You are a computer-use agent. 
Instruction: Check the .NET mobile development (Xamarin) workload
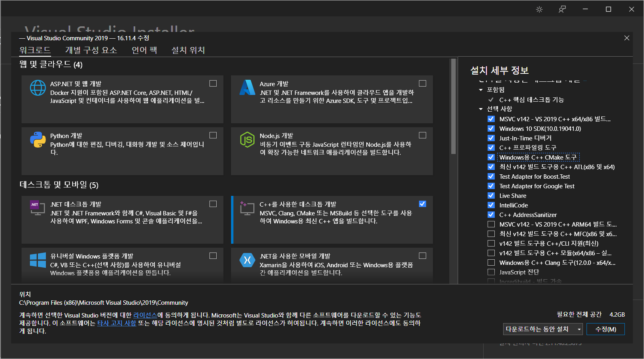[423, 256]
